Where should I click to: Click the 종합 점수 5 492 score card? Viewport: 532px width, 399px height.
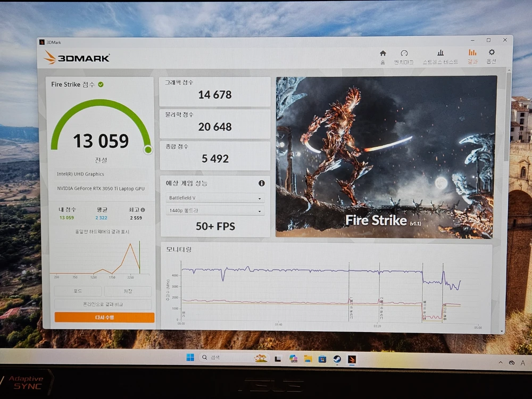pos(215,156)
